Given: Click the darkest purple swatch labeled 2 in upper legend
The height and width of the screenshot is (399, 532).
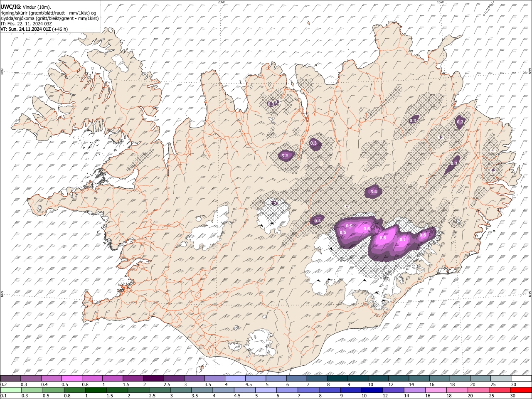Looking at the screenshot, I should 153,379.
